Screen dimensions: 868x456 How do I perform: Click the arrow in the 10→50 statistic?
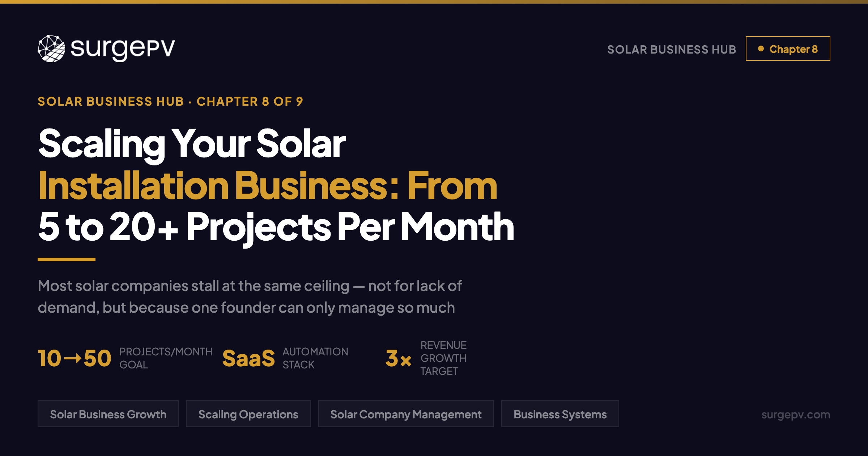(73, 358)
